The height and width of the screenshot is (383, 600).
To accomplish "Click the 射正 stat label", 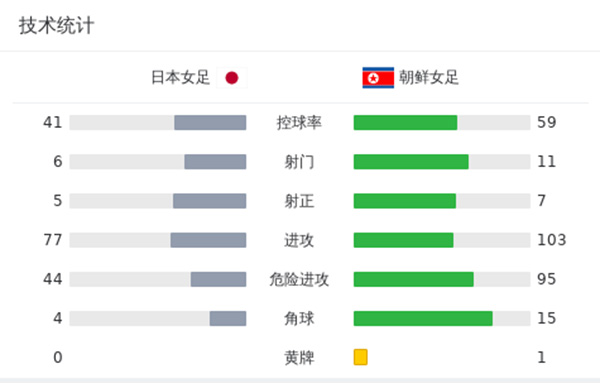I will point(299,201).
